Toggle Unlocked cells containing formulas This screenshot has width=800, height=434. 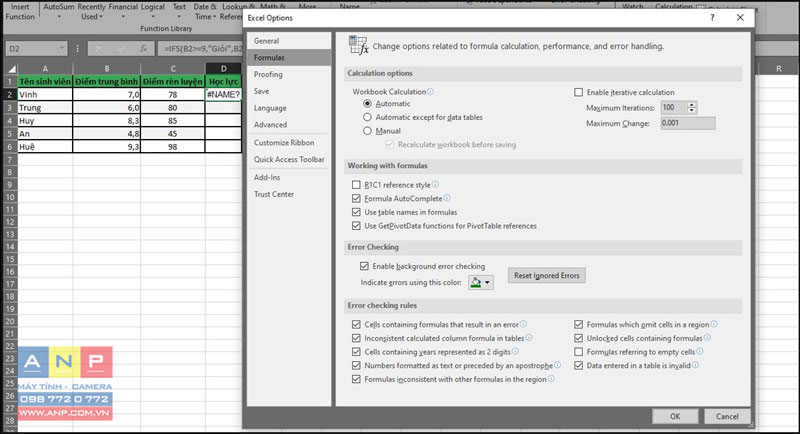(579, 338)
